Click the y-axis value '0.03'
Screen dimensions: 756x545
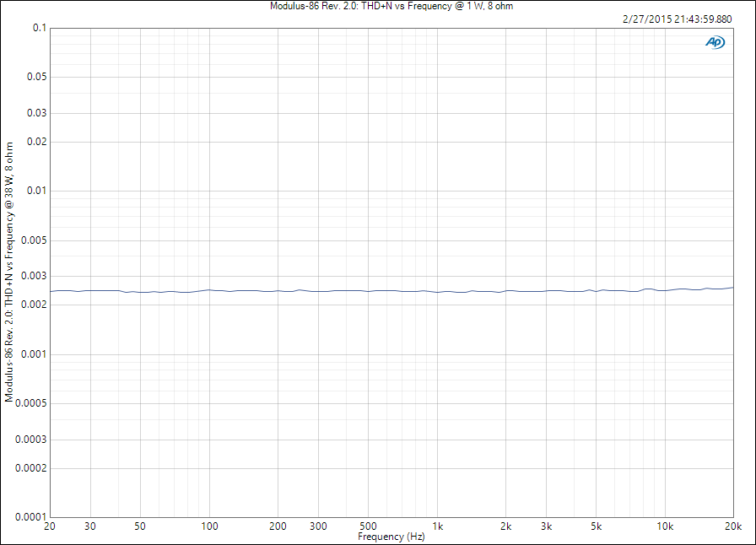36,113
